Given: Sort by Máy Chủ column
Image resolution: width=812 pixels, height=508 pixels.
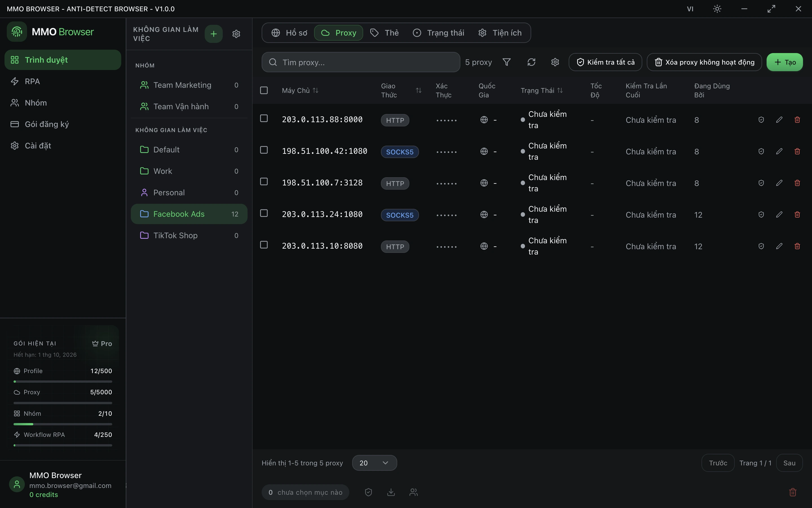Looking at the screenshot, I should click(300, 90).
